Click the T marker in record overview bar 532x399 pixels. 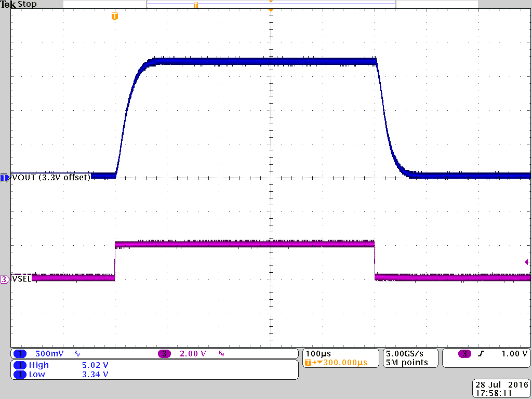pos(196,5)
